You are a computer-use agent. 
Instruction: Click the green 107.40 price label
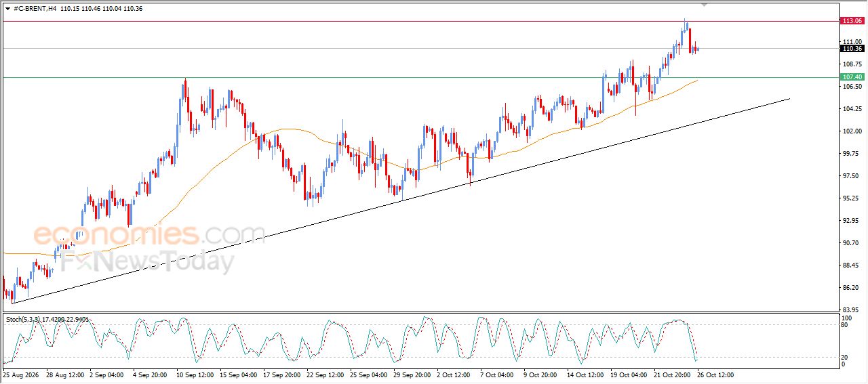click(852, 77)
